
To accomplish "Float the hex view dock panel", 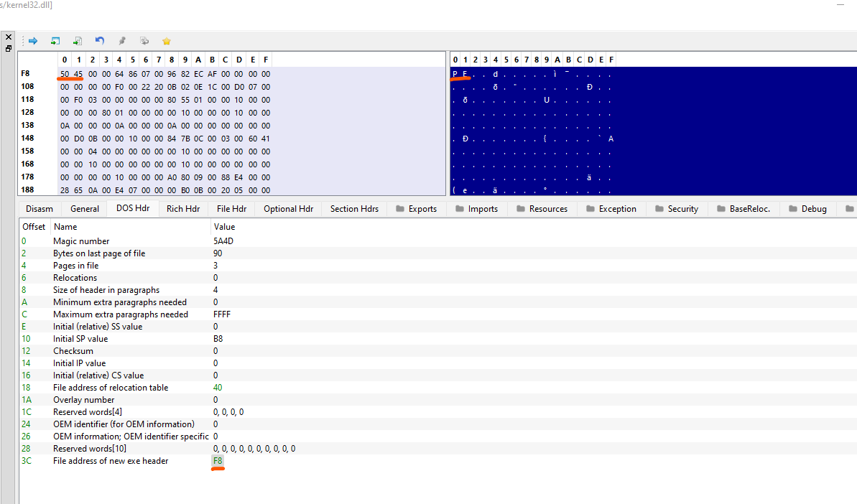I will click(8, 49).
